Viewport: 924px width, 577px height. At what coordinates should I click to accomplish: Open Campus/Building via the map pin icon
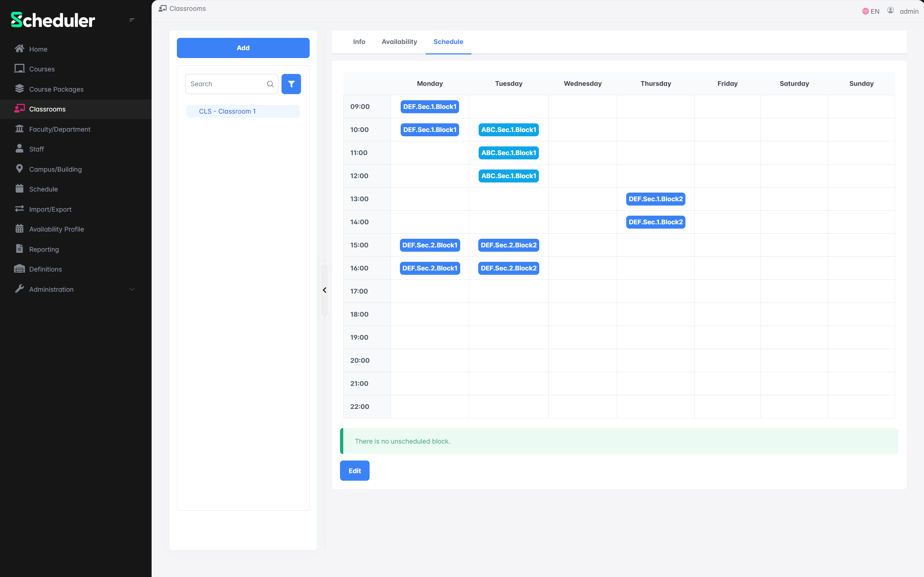pyautogui.click(x=19, y=169)
